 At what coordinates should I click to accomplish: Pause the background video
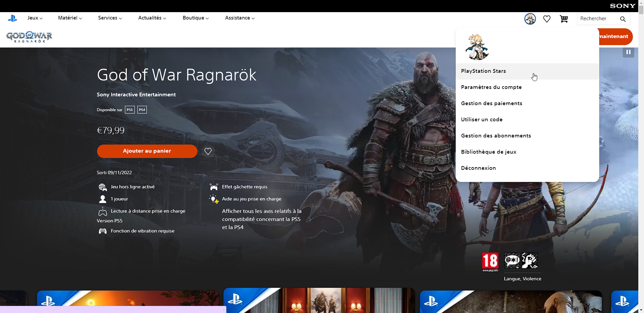pos(628,52)
